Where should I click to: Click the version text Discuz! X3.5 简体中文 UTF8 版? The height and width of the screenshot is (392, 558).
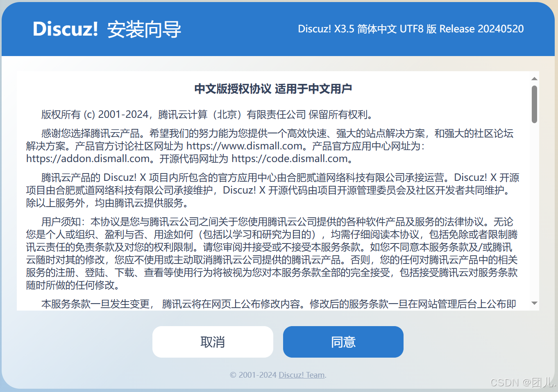point(367,29)
